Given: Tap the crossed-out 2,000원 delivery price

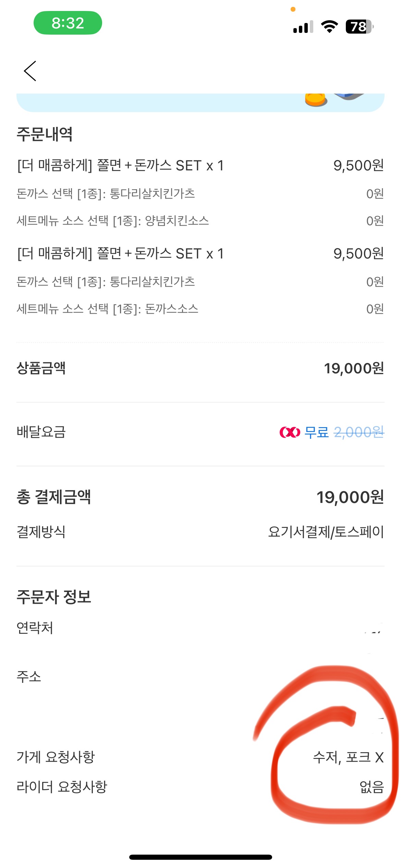Looking at the screenshot, I should [359, 432].
